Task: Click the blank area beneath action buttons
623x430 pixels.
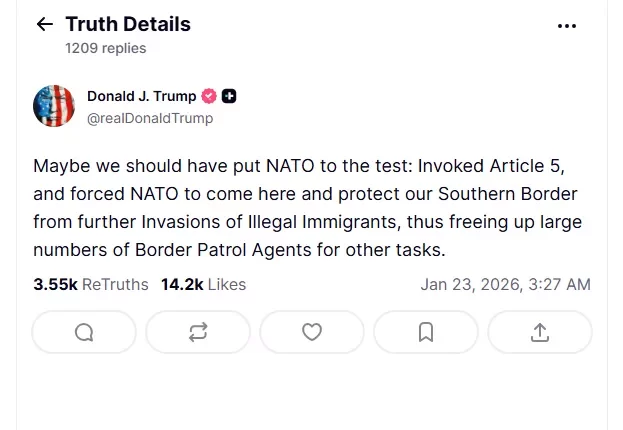Action: click(x=312, y=395)
